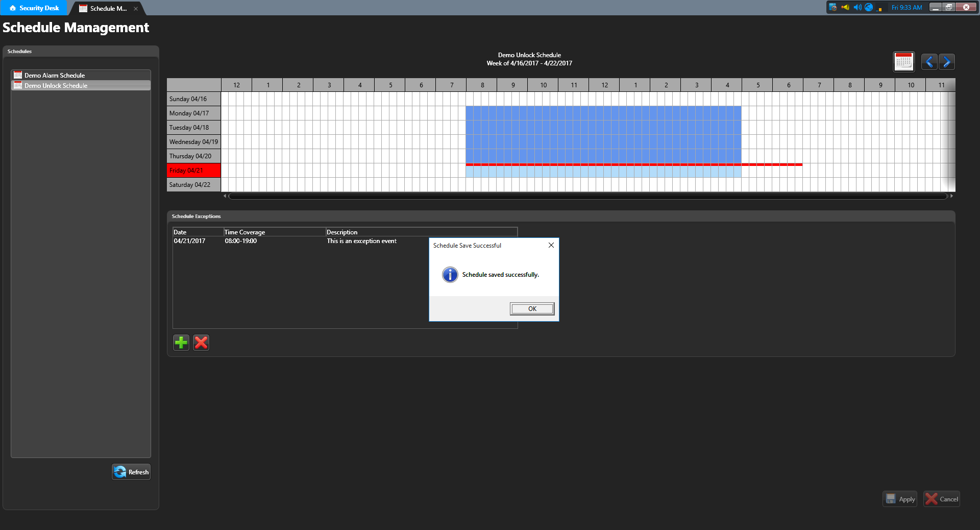The width and height of the screenshot is (980, 530).
Task: Refresh the schedules list
Action: tap(131, 472)
